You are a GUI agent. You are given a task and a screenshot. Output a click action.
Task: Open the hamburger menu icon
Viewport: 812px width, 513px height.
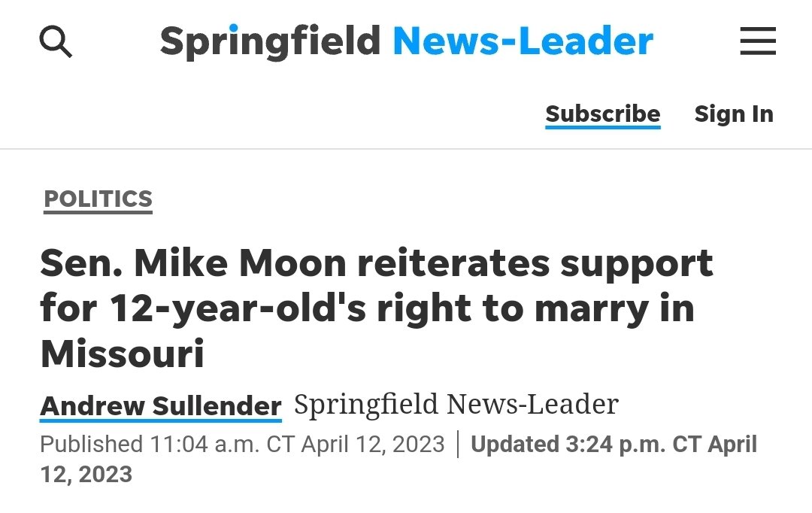coord(758,41)
